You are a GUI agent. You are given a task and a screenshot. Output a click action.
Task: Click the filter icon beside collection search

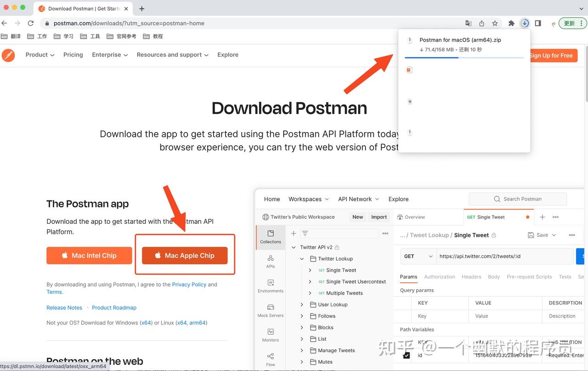pyautogui.click(x=305, y=233)
